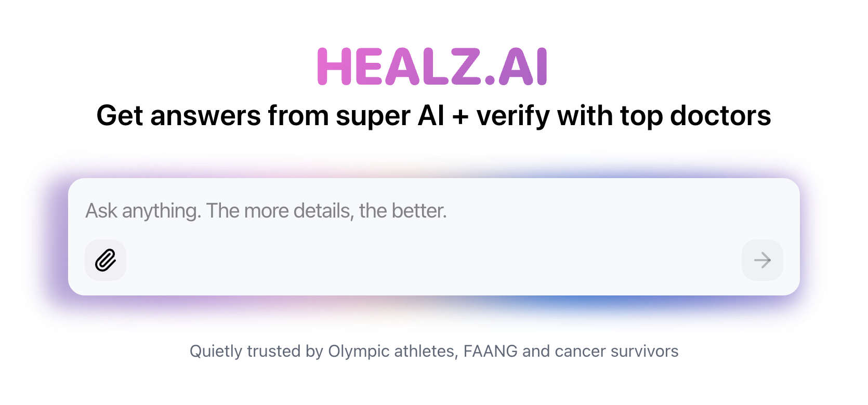Click the paperclip attachment icon
Image resolution: width=868 pixels, height=405 pixels.
[x=106, y=260]
